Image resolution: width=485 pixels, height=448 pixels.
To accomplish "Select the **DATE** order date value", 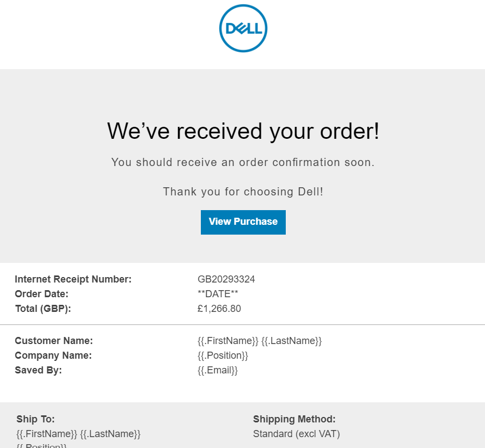I will pyautogui.click(x=218, y=293).
